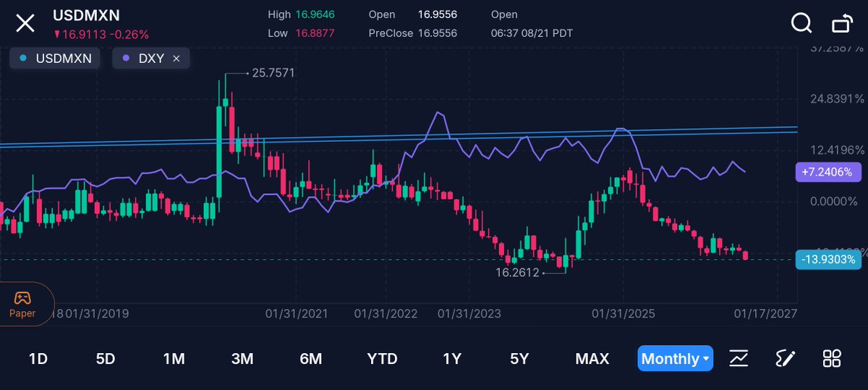Show the 5Y range
This screenshot has width=868, height=390.
pos(519,358)
